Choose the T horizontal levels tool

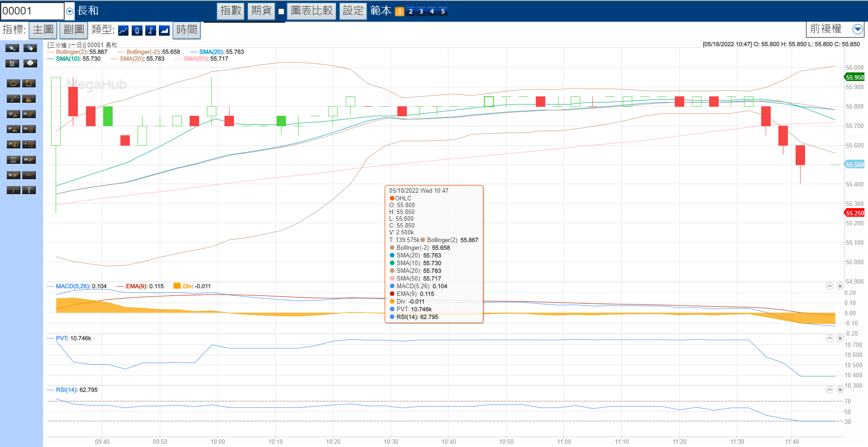(29, 144)
